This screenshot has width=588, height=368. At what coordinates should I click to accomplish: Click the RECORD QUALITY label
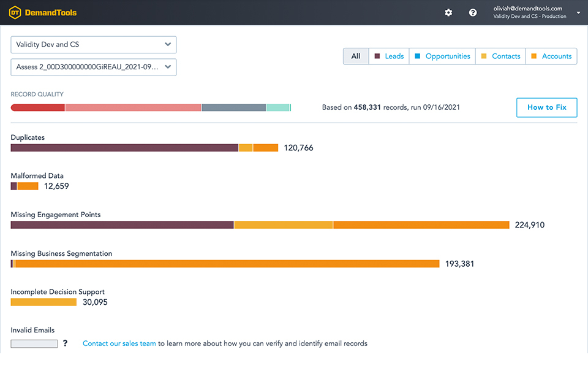(37, 94)
